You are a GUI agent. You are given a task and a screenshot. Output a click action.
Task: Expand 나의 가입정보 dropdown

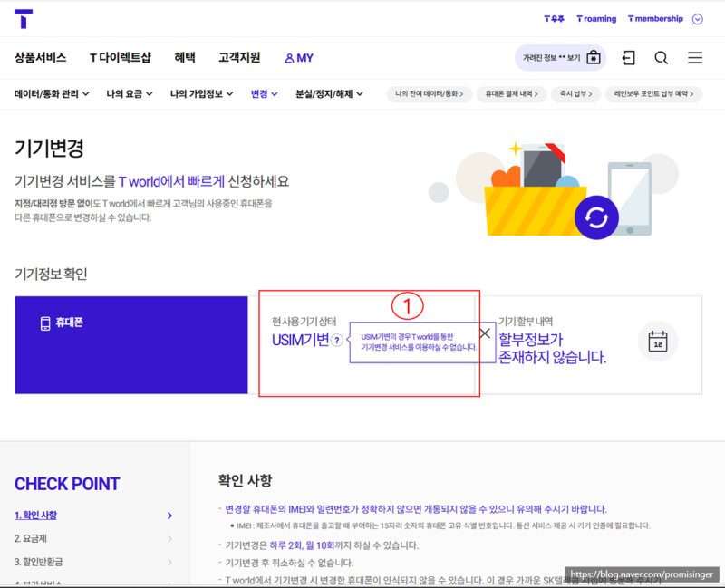(201, 94)
